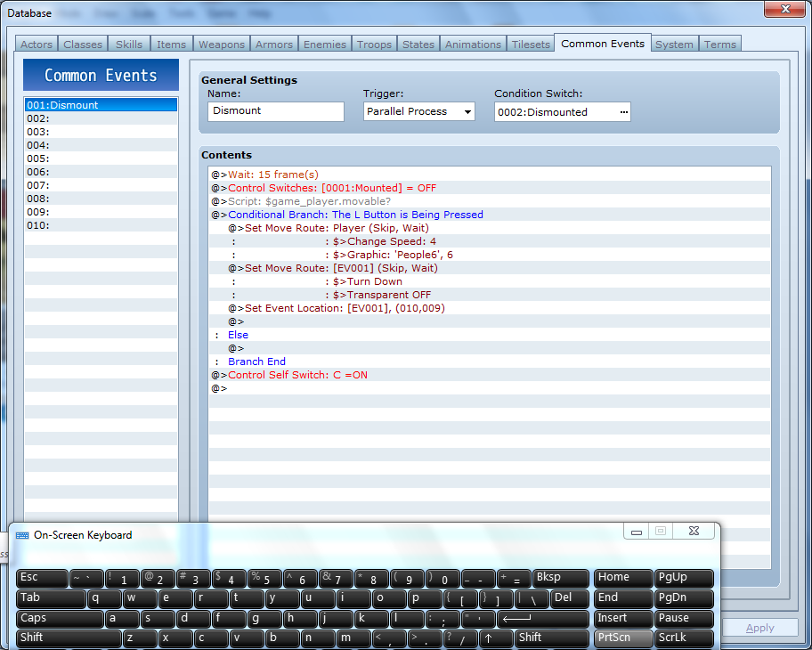Go to the Weapons tab
812x650 pixels.
point(222,44)
